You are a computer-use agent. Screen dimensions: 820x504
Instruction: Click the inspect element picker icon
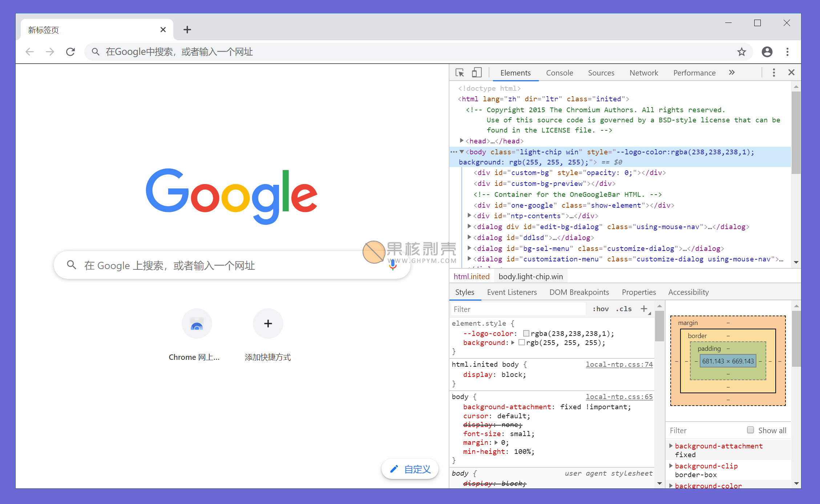(x=460, y=73)
